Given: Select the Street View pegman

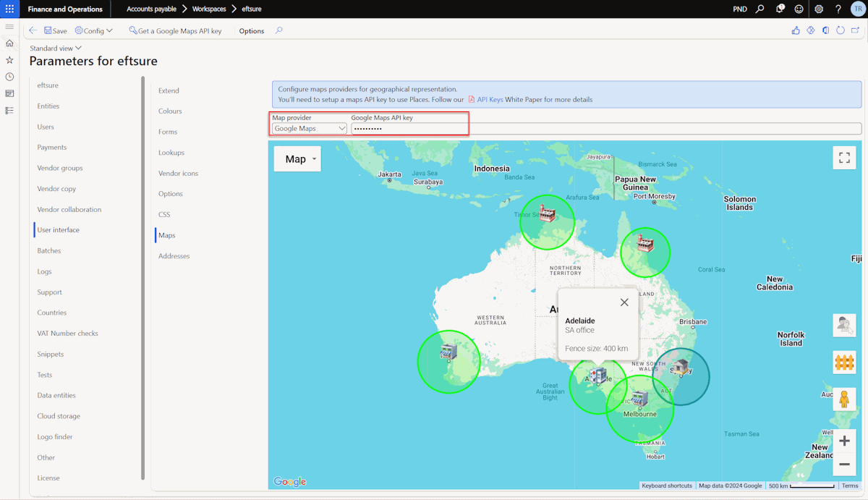Looking at the screenshot, I should tap(844, 399).
